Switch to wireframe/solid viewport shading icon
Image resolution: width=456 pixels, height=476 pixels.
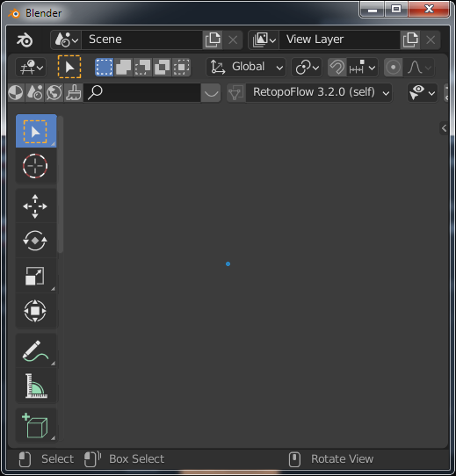coord(16,92)
